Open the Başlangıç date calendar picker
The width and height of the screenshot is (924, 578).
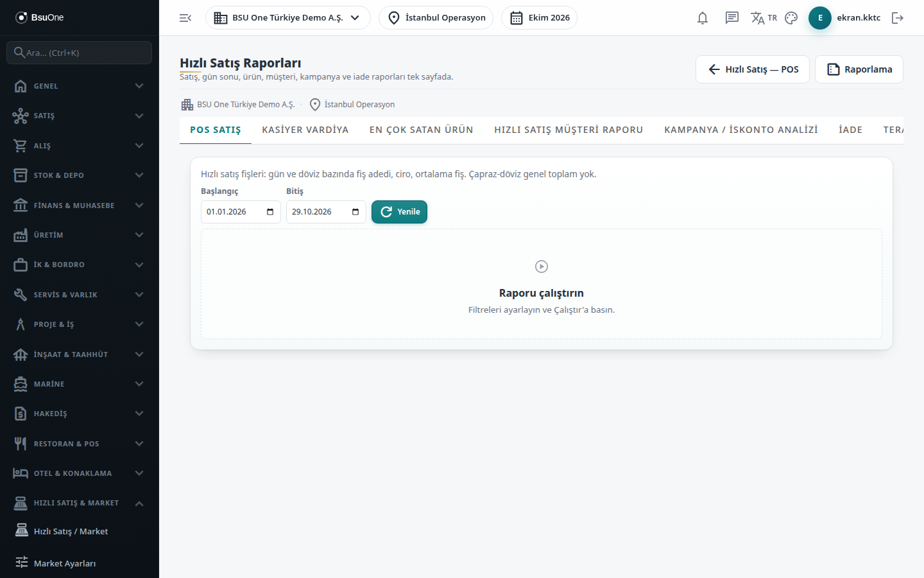tap(270, 212)
